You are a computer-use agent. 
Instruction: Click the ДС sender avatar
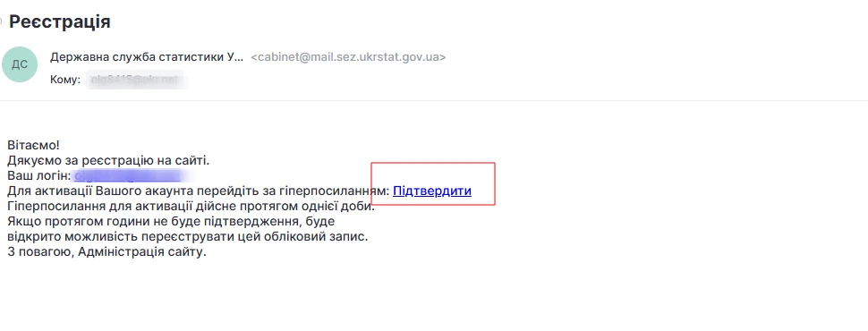(x=20, y=64)
